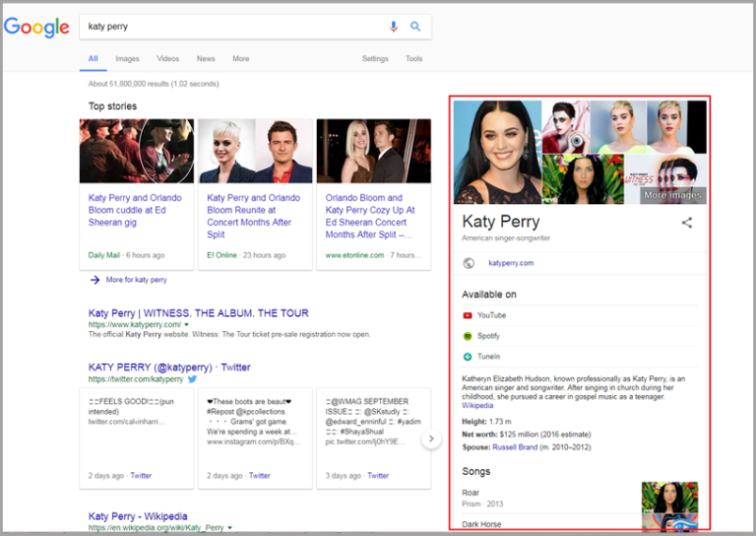
Task: Open search Settings
Action: [x=375, y=59]
